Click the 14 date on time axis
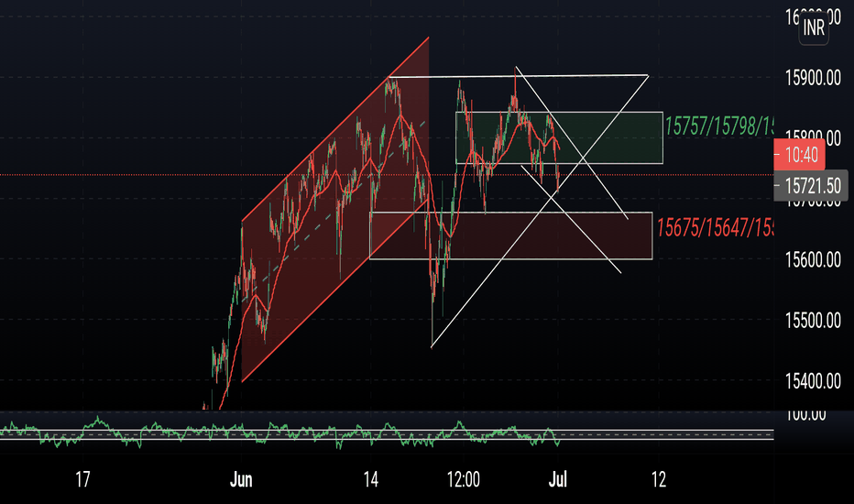The image size is (854, 504). click(370, 479)
